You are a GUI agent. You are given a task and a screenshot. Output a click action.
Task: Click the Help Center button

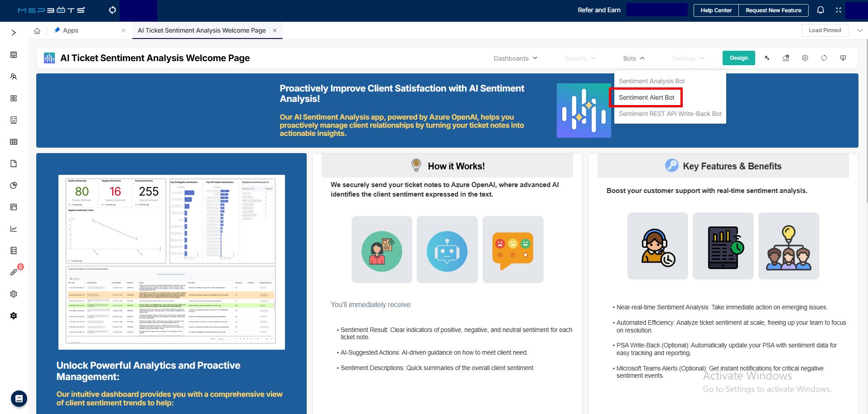tap(716, 10)
